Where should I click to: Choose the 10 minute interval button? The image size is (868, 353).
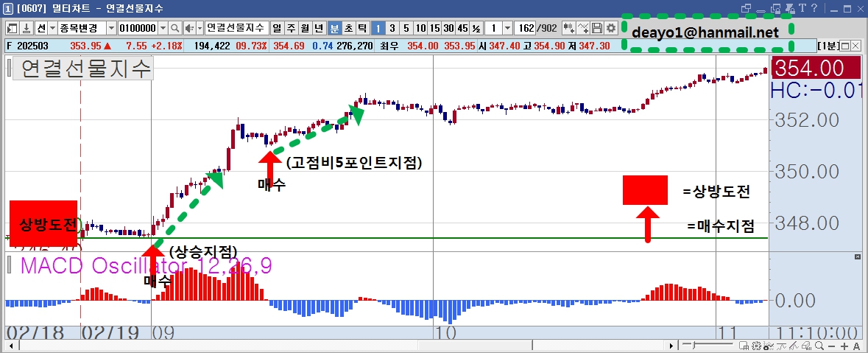pyautogui.click(x=420, y=28)
